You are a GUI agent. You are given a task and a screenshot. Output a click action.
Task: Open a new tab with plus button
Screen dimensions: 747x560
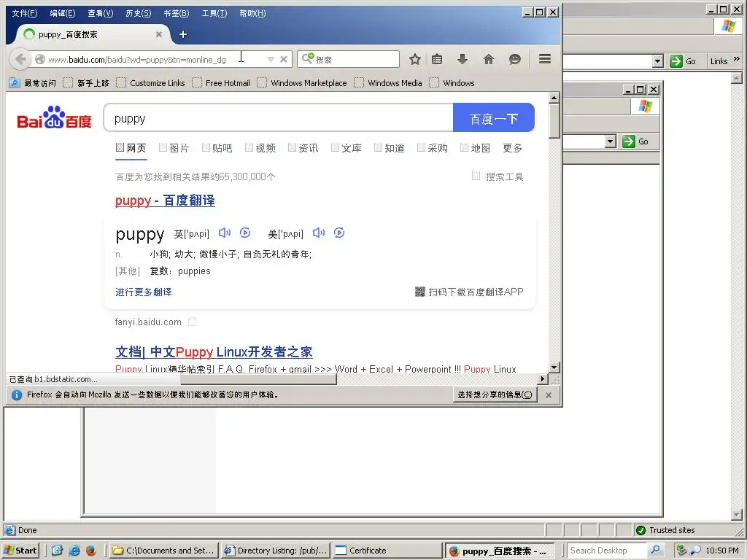pos(183,34)
